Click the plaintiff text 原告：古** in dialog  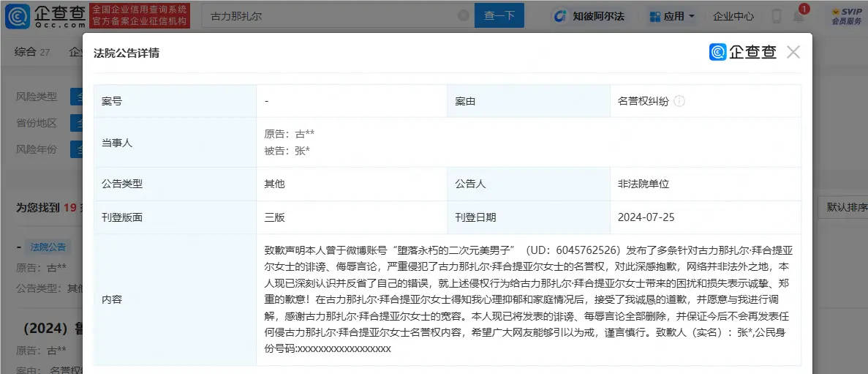point(290,134)
